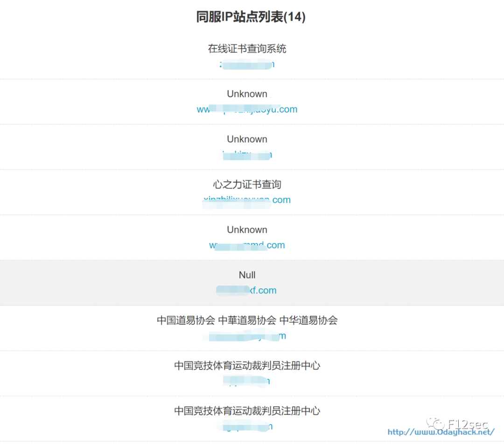Open the blurred link under 中国道易协会
504x445 pixels.
(x=244, y=336)
